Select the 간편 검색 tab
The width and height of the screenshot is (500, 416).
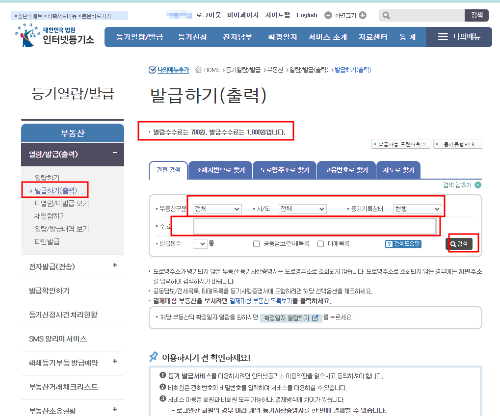pos(168,170)
